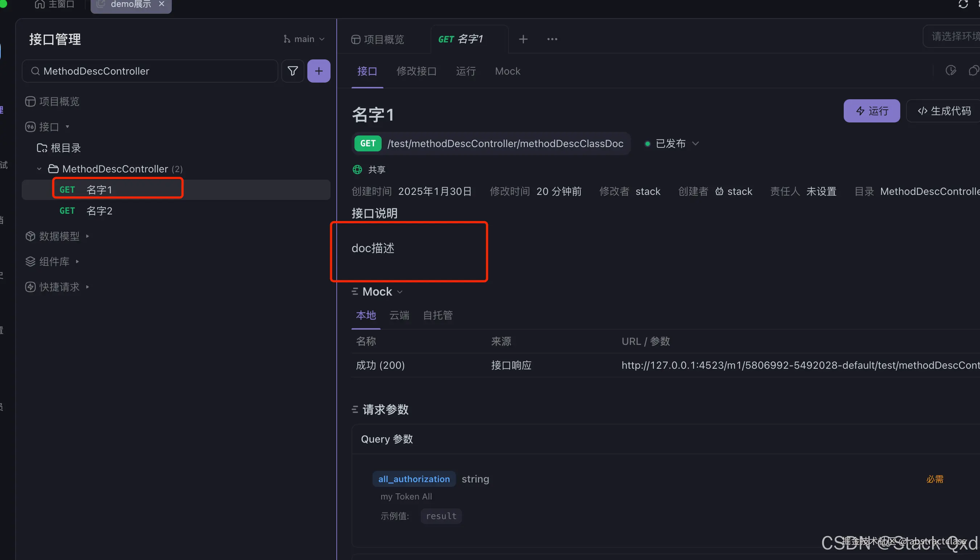This screenshot has height=560, width=980.
Task: Click the 未设置 responsible person value
Action: [x=821, y=192]
